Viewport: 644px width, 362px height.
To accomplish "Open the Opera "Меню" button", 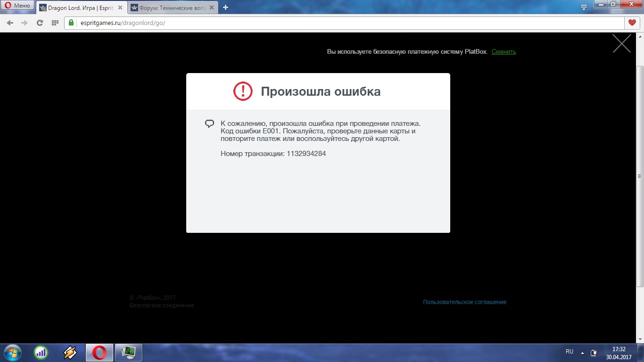I will click(17, 6).
